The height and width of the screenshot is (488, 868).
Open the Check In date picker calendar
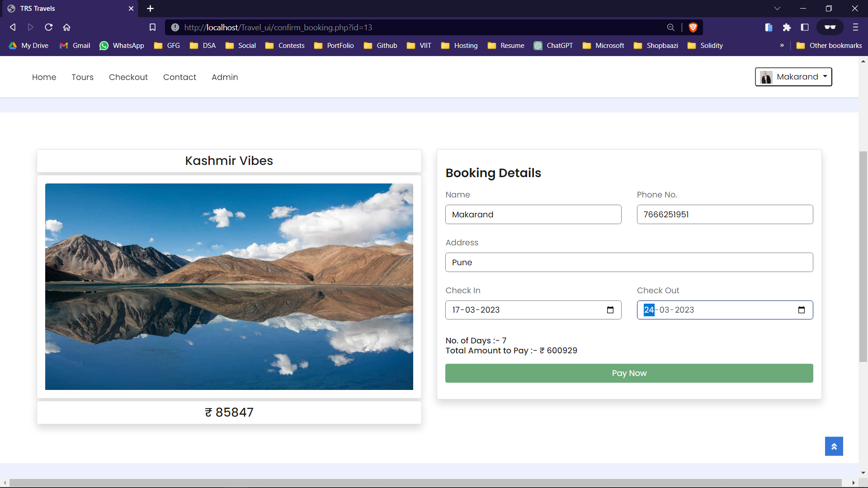tap(610, 310)
